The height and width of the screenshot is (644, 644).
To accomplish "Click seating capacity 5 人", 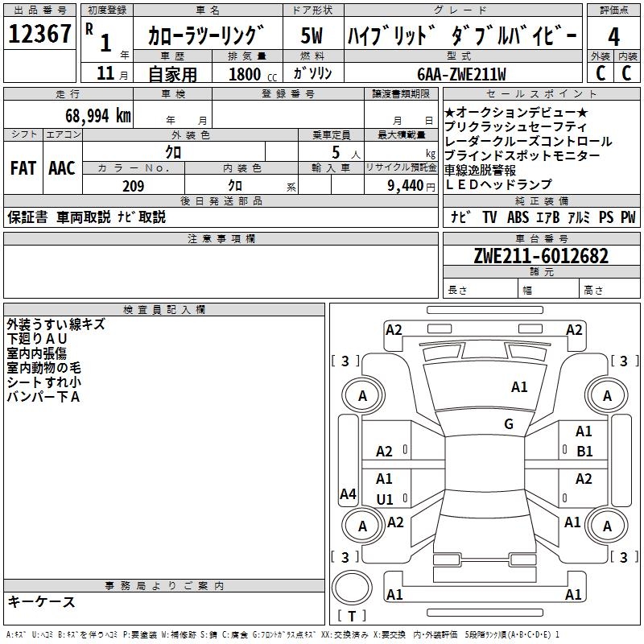I will pyautogui.click(x=345, y=153).
